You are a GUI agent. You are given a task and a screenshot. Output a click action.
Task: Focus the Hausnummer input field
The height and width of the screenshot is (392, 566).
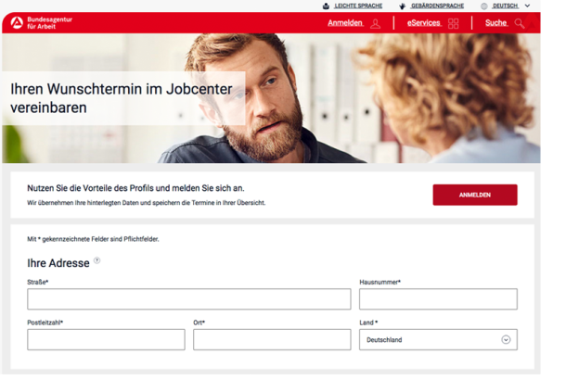click(x=438, y=299)
